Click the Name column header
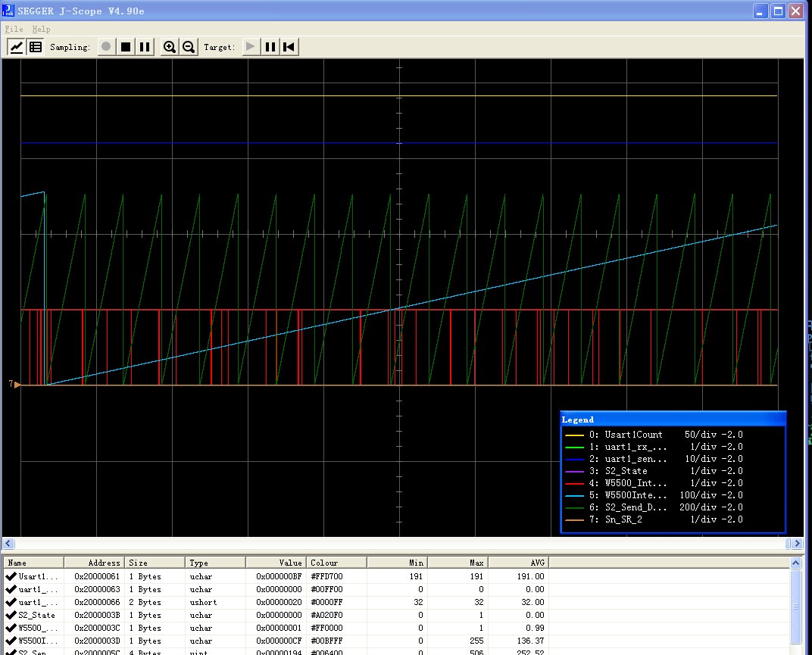This screenshot has width=812, height=655. click(x=33, y=563)
